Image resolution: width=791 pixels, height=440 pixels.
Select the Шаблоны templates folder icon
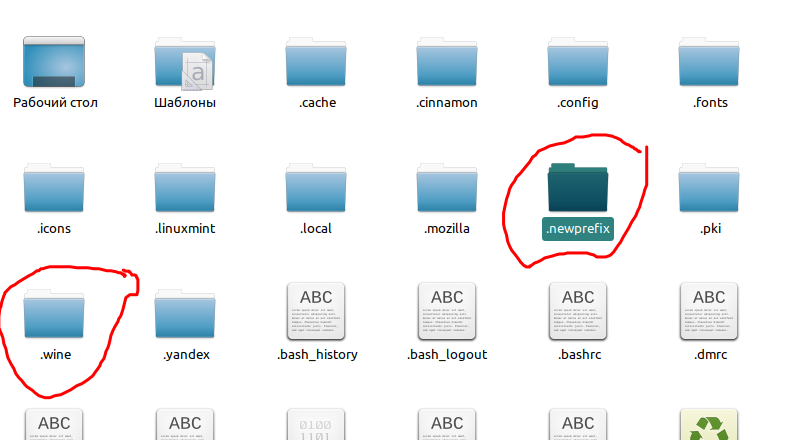point(185,63)
